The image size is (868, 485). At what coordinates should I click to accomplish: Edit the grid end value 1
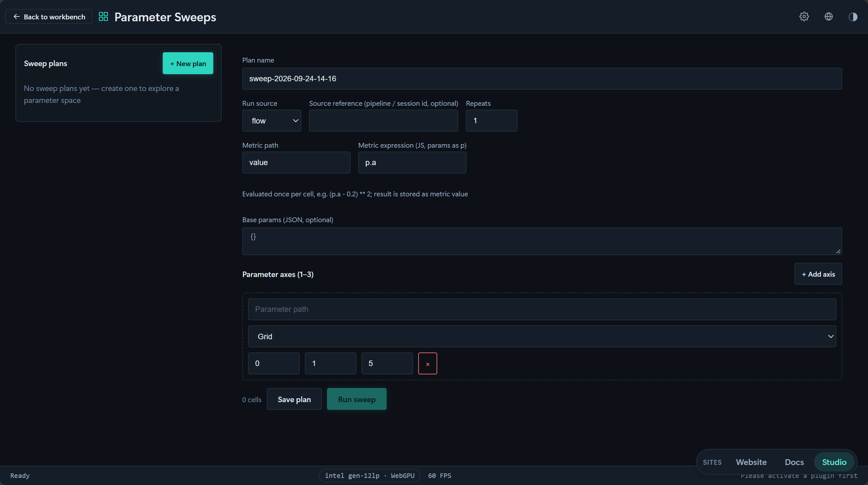330,363
